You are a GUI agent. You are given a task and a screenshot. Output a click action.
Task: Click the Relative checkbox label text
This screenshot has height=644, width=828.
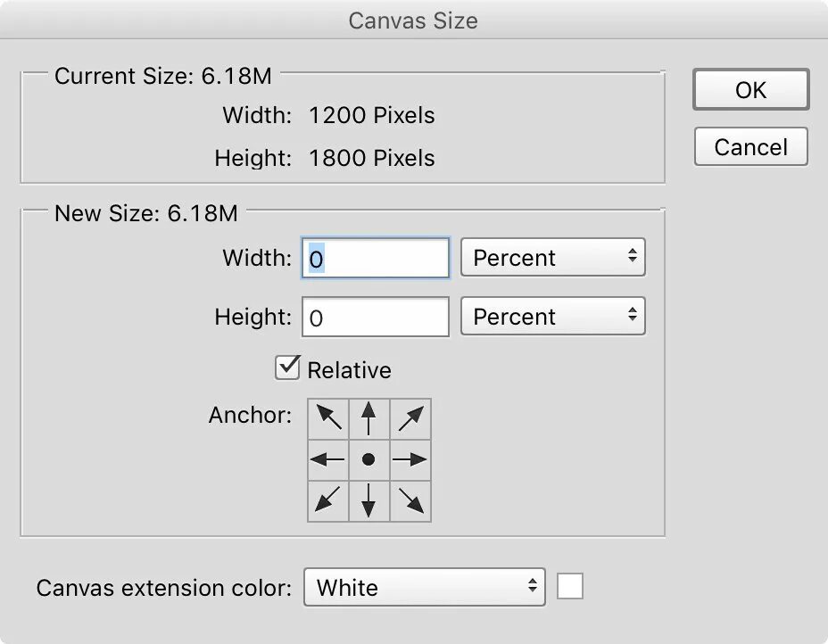[349, 370]
